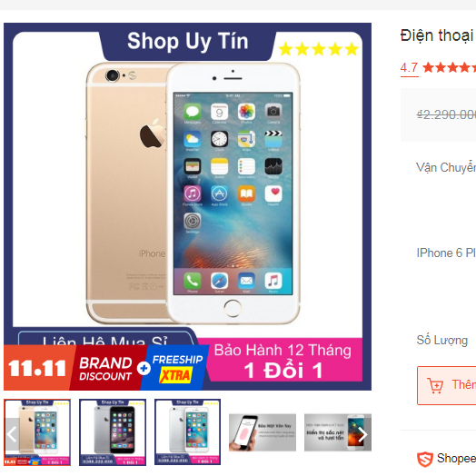Select the silver iPhone thumbnail
476x476 pixels.
(188, 432)
